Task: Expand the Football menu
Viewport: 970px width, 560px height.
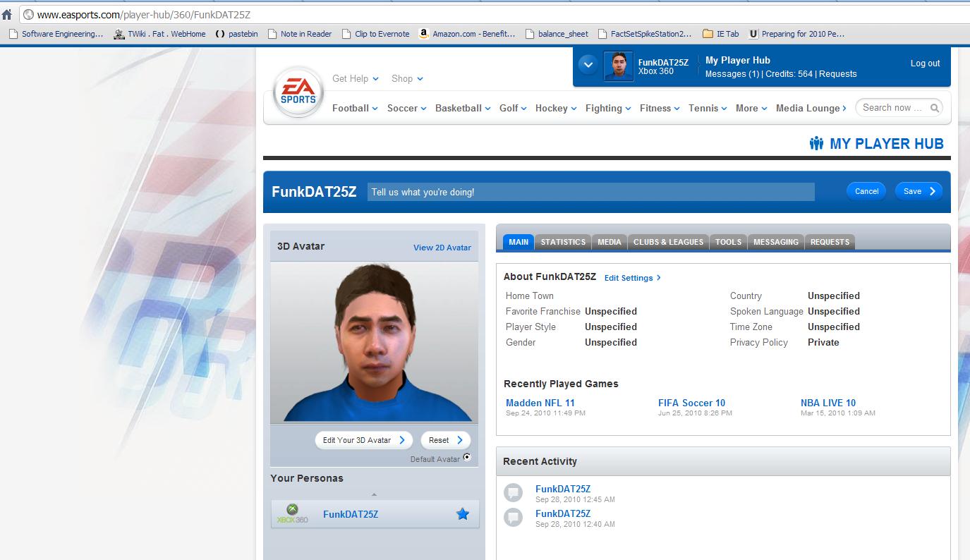Action: [355, 108]
